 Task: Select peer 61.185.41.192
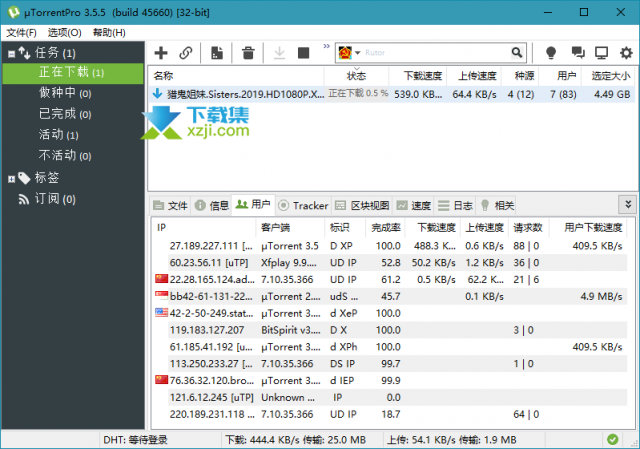[390, 347]
